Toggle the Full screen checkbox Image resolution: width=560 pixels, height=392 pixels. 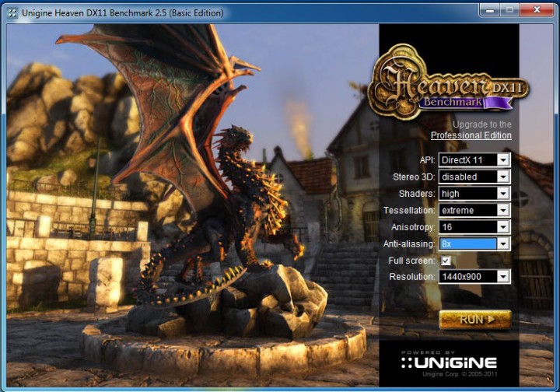(446, 261)
